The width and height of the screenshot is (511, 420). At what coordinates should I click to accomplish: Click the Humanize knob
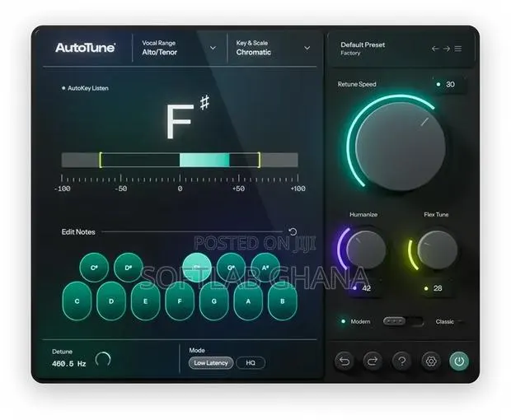366,250
